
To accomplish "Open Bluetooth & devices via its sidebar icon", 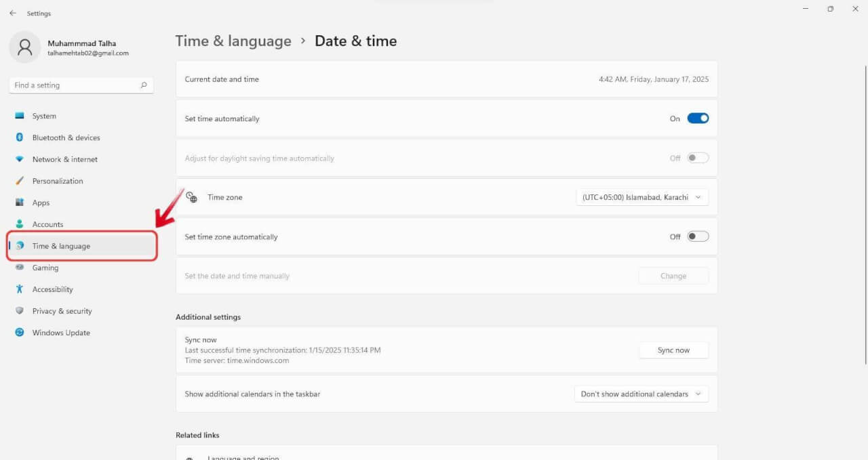I will pos(20,138).
